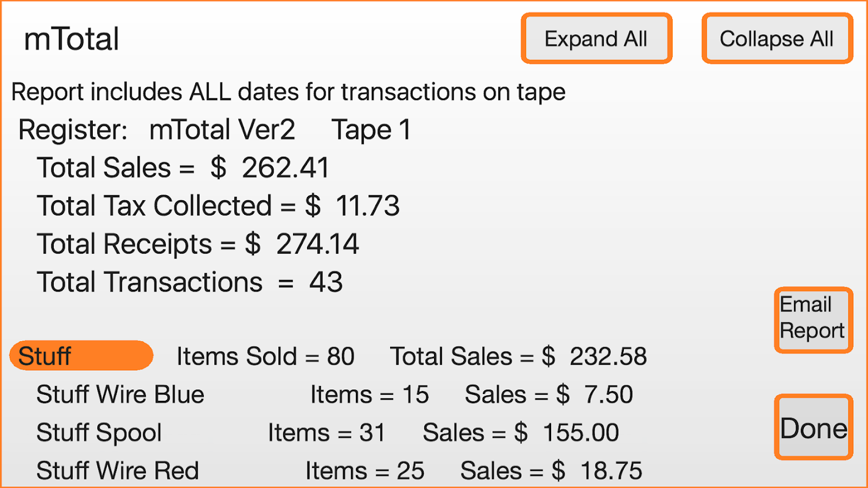Select the Stuff Spool row
The image size is (868, 488).
[x=99, y=433]
